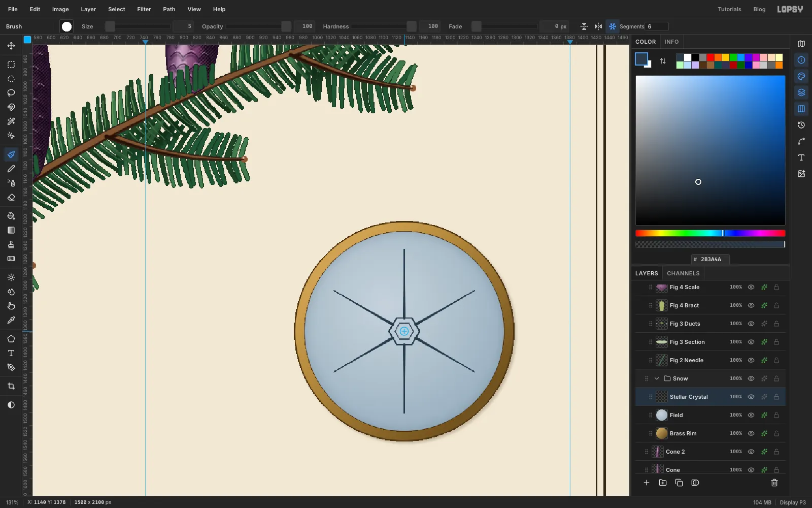Select the Paint Bucket tool
The image size is (812, 508).
pos(11,216)
